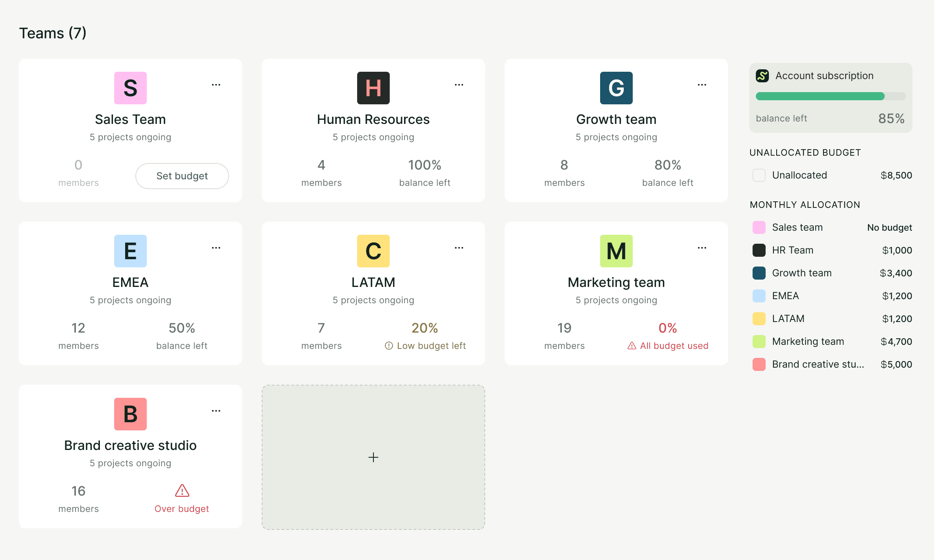This screenshot has height=560, width=934.
Task: Toggle the Unallocated budget checkbox
Action: tap(759, 175)
